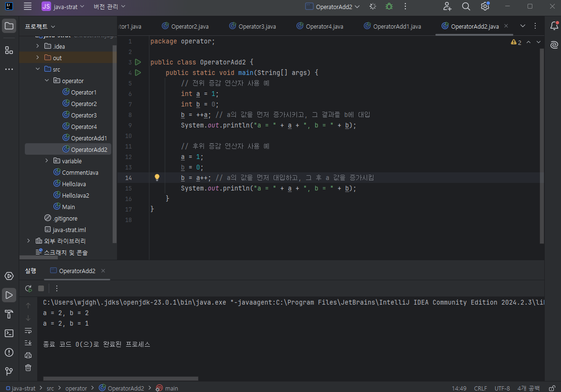Open Git version control tool window
561x392 pixels.
tap(9, 371)
